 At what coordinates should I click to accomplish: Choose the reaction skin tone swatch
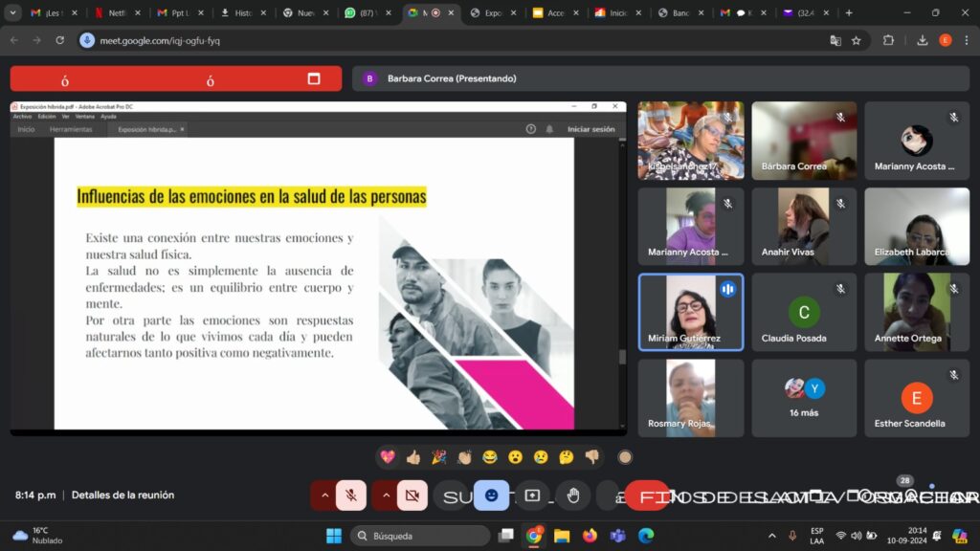pyautogui.click(x=625, y=457)
